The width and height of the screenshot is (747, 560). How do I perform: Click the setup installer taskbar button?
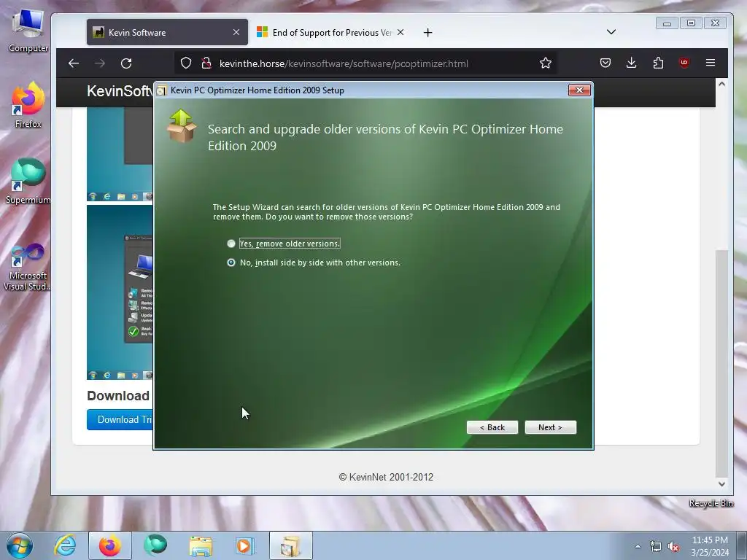(x=291, y=545)
